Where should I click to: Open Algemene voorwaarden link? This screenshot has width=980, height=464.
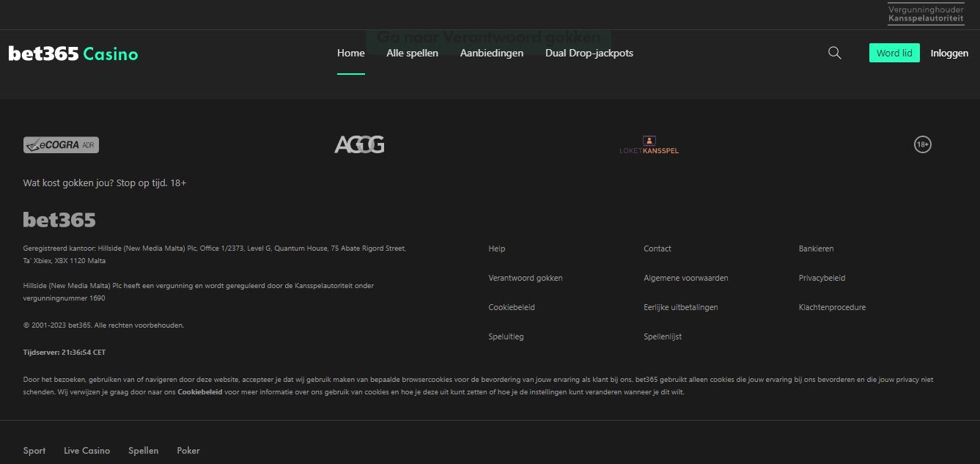point(686,278)
